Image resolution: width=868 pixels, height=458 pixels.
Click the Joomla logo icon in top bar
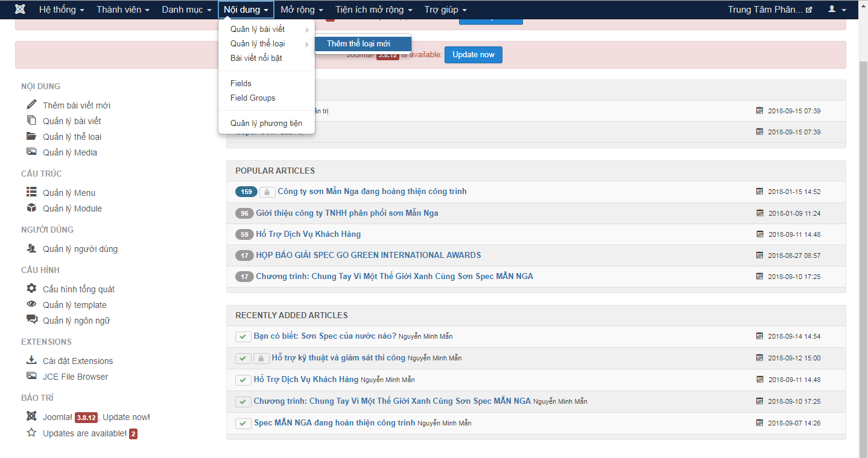click(x=20, y=10)
